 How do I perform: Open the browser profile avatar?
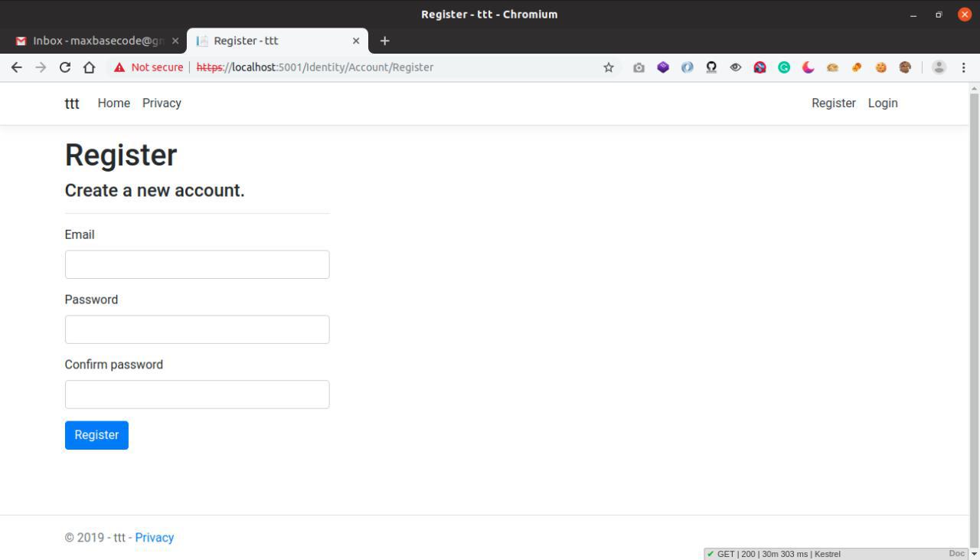[x=939, y=67]
